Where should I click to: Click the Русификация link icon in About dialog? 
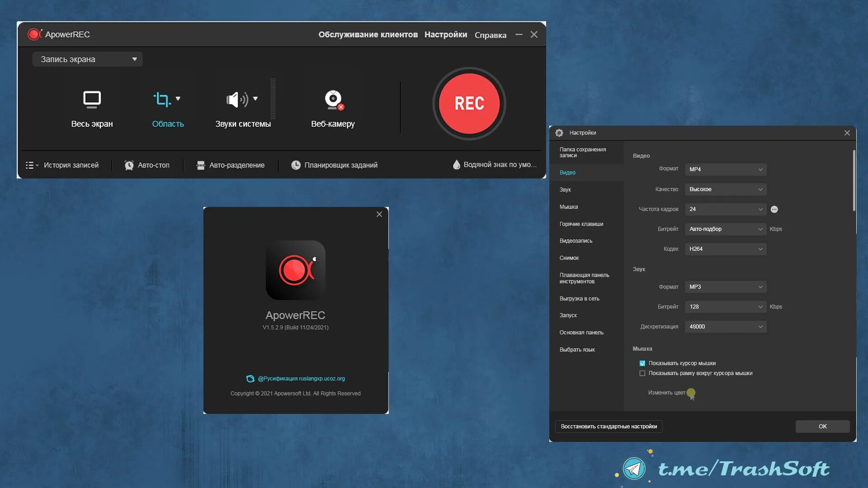250,379
